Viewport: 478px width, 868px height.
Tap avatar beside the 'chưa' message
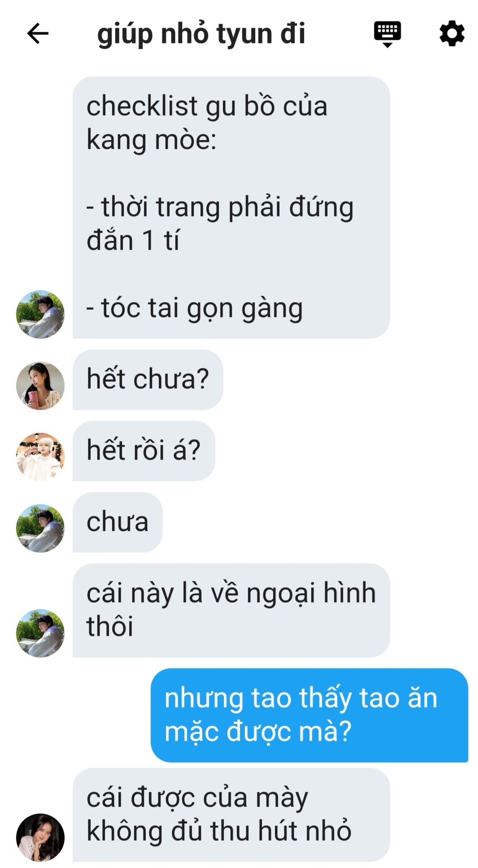pyautogui.click(x=40, y=528)
